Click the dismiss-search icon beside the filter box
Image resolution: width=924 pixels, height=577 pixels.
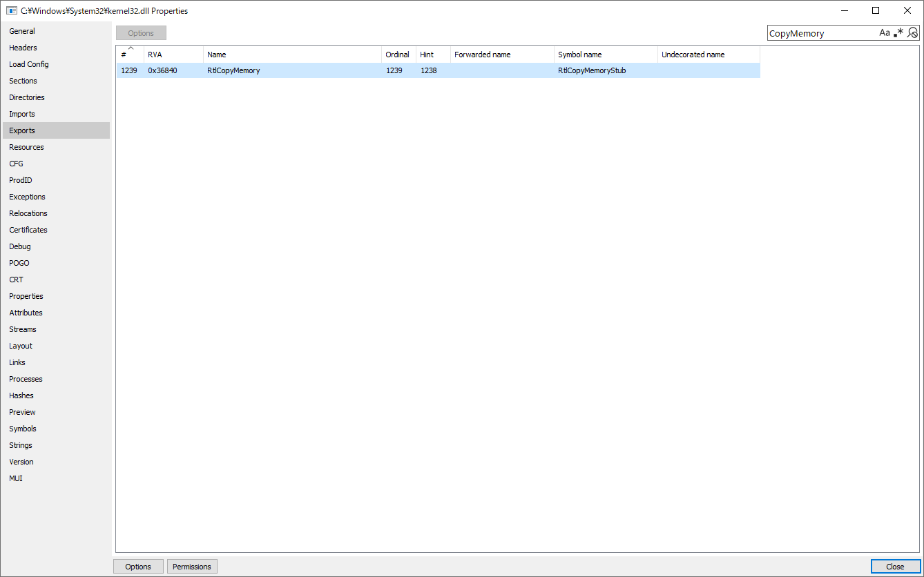pos(913,32)
